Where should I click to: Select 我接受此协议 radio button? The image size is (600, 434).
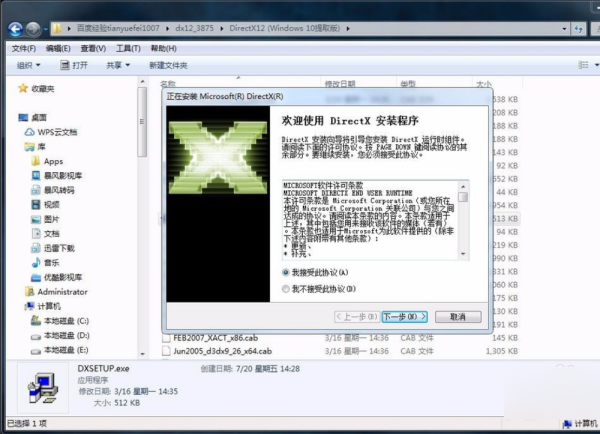(x=285, y=272)
